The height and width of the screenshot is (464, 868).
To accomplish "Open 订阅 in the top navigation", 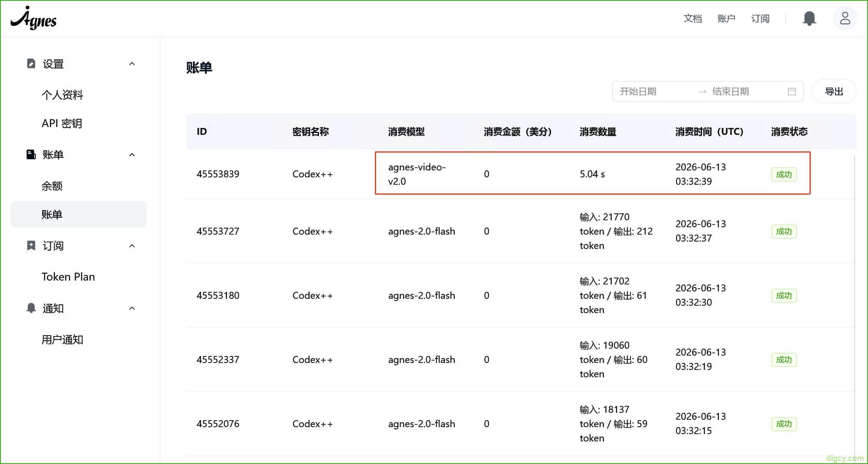I will click(760, 19).
